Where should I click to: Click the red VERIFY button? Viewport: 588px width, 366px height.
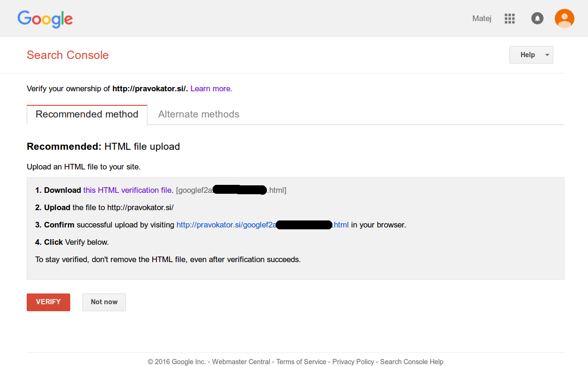pos(48,302)
